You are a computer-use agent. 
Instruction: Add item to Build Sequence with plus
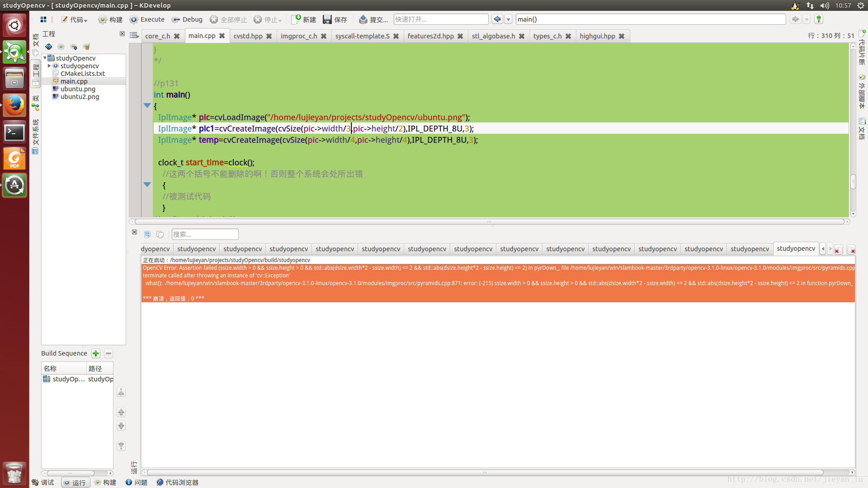point(96,353)
